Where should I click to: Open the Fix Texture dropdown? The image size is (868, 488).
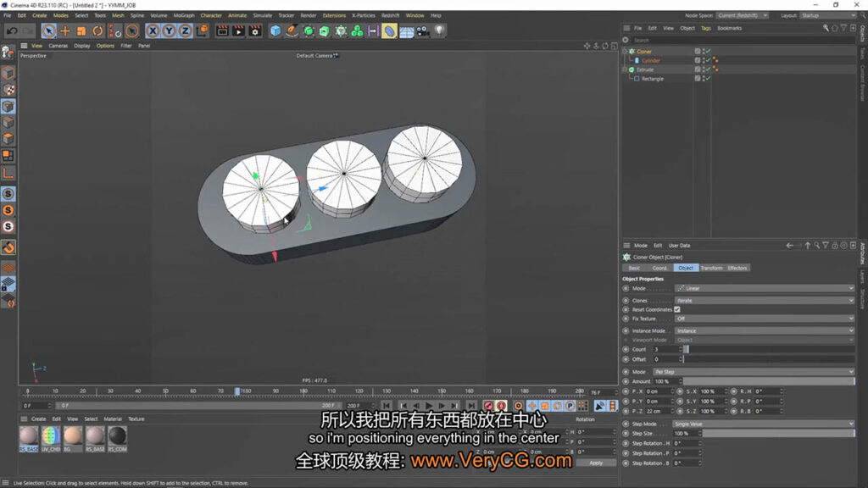[765, 319]
